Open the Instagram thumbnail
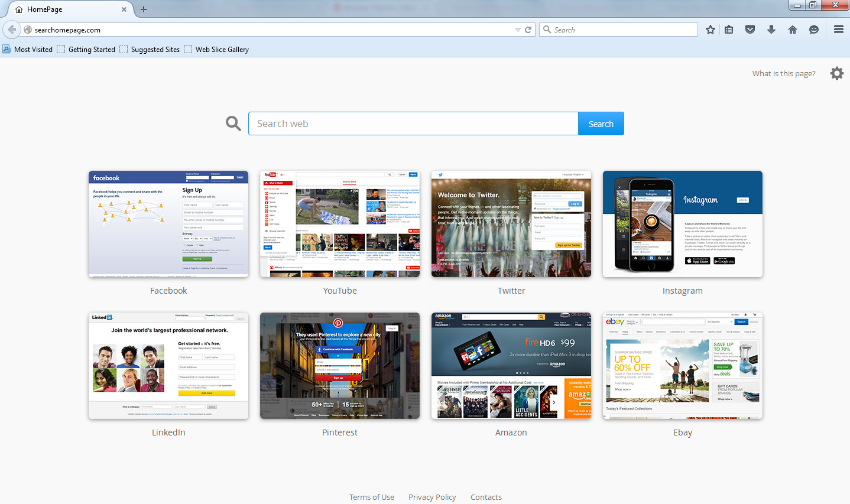Image resolution: width=850 pixels, height=504 pixels. [683, 224]
